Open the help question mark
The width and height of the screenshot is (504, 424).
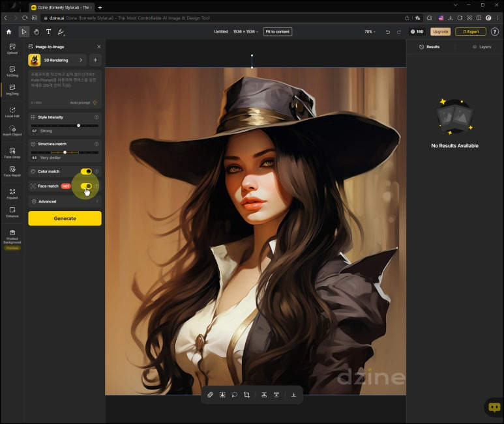495,32
